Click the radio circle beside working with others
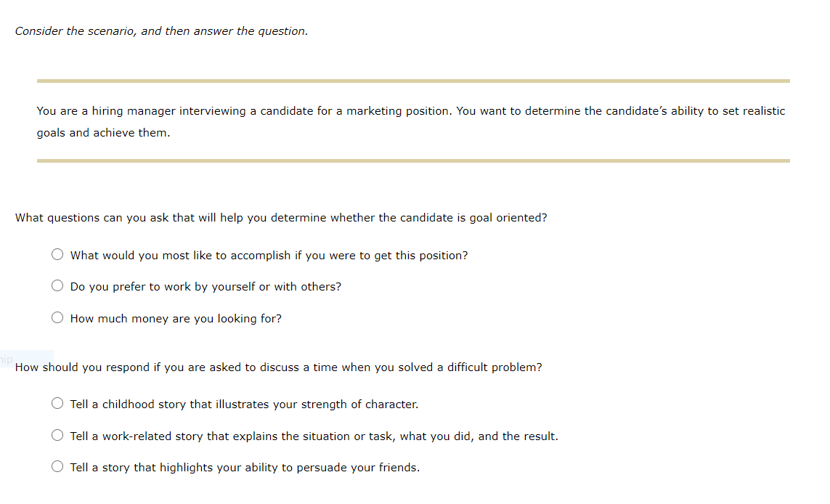Image resolution: width=830 pixels, height=504 pixels. point(57,285)
